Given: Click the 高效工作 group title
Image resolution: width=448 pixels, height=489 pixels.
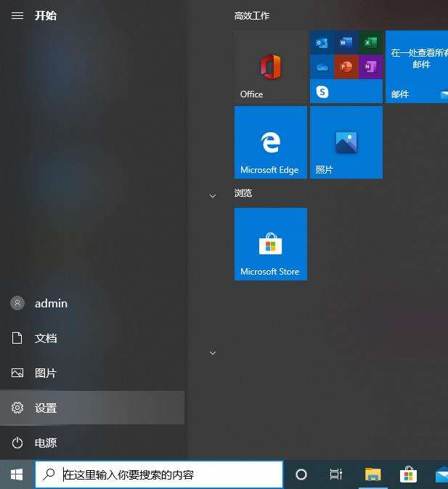Looking at the screenshot, I should click(x=252, y=15).
